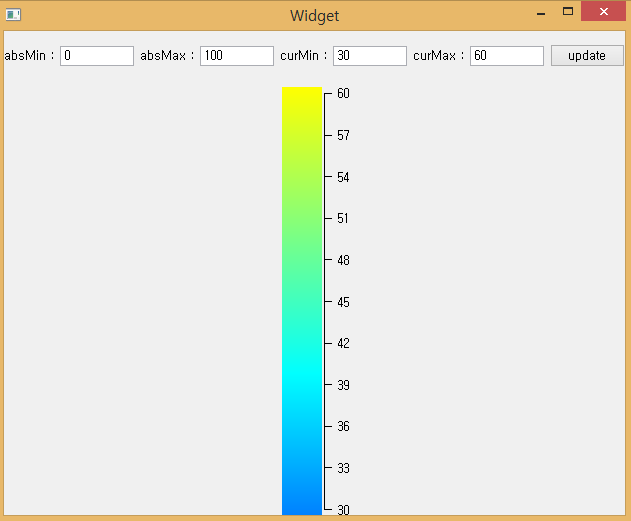This screenshot has height=521, width=631.
Task: Click the scale label 42
Action: tap(343, 343)
